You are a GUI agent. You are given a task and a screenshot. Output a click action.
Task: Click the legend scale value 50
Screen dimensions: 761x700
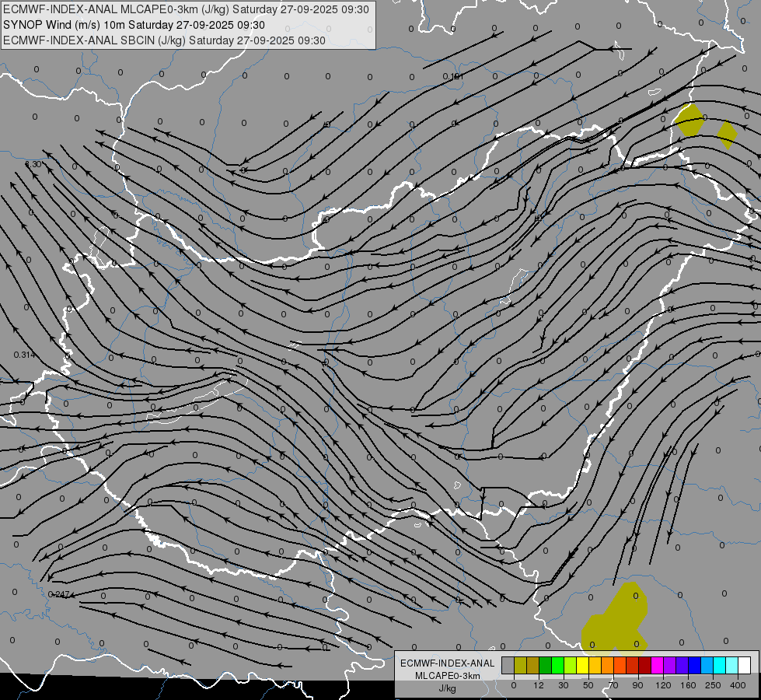(x=588, y=685)
